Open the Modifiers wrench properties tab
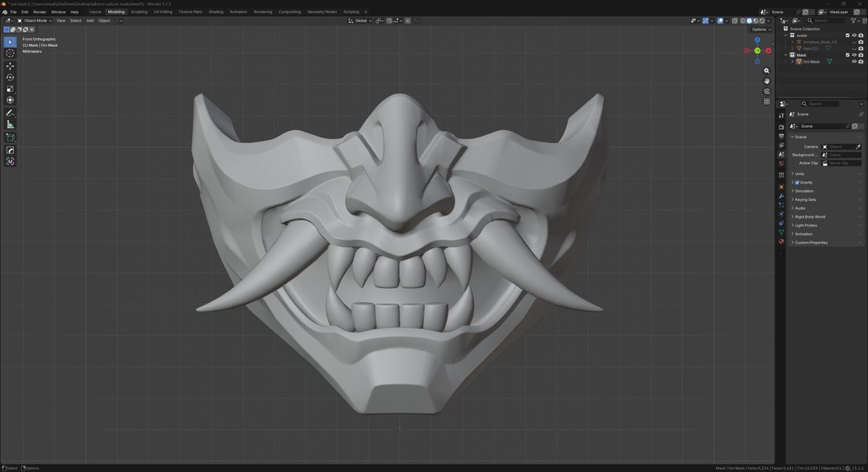 click(x=781, y=197)
